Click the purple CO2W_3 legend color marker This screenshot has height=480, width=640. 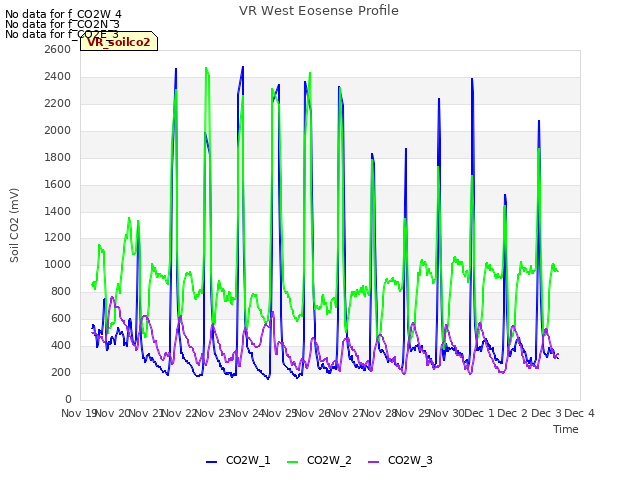click(x=373, y=462)
